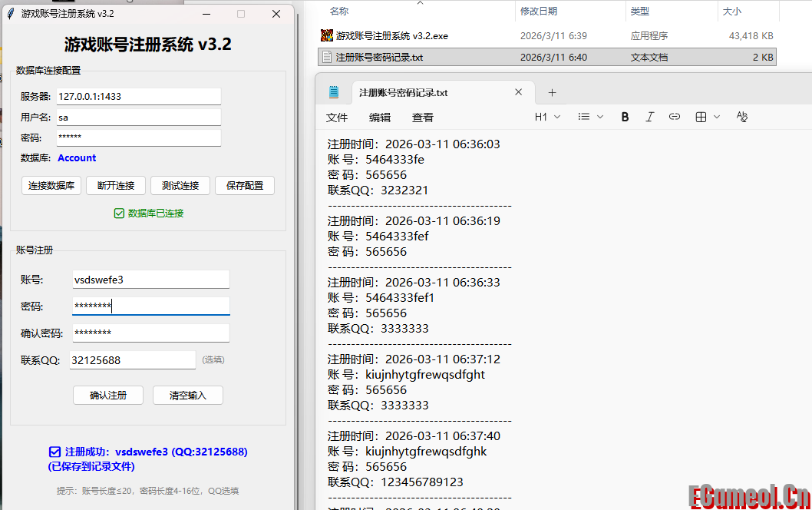812x510 pixels.
Task: Expand the list style chevron
Action: pyautogui.click(x=600, y=117)
